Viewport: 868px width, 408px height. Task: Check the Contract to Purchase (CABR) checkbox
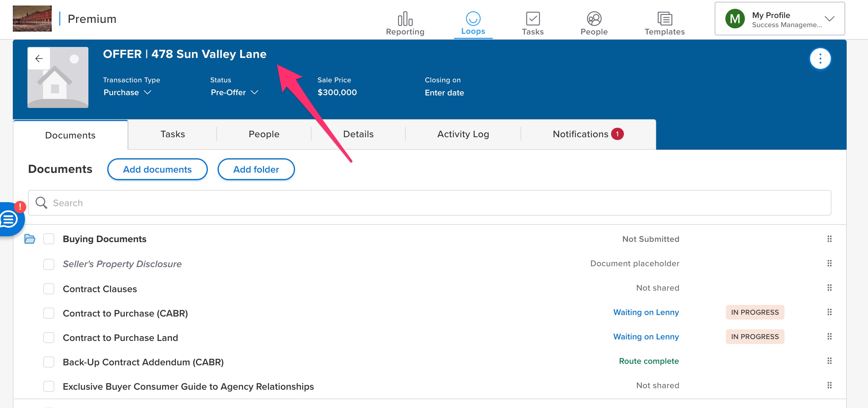(x=48, y=313)
